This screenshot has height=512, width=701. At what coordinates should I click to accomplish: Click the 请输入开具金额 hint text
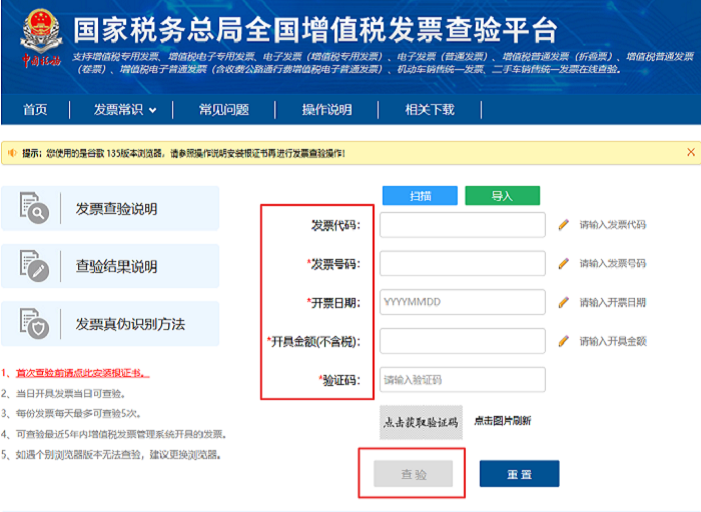[613, 341]
